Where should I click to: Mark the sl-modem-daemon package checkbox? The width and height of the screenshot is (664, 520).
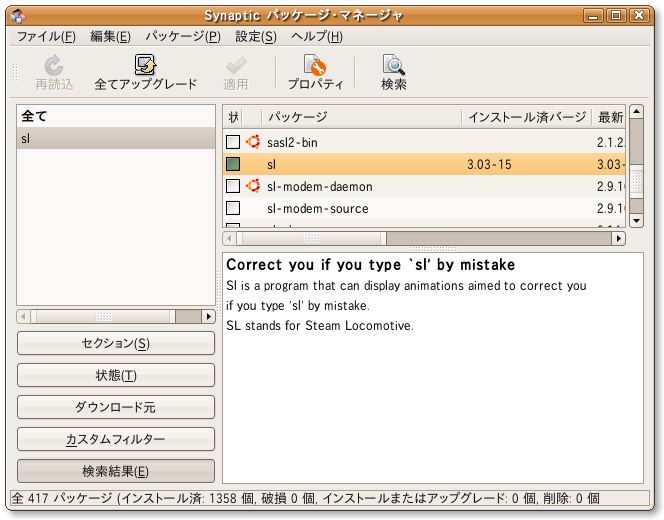pos(233,186)
